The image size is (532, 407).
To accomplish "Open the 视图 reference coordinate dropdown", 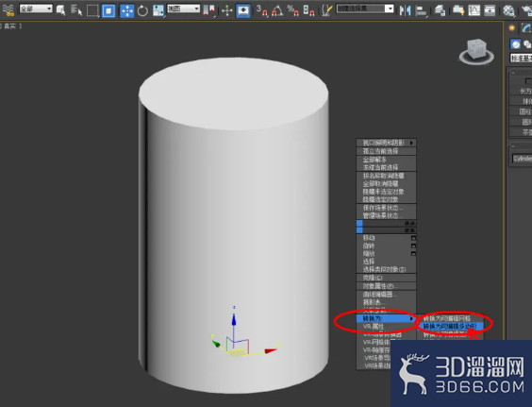I will [183, 8].
